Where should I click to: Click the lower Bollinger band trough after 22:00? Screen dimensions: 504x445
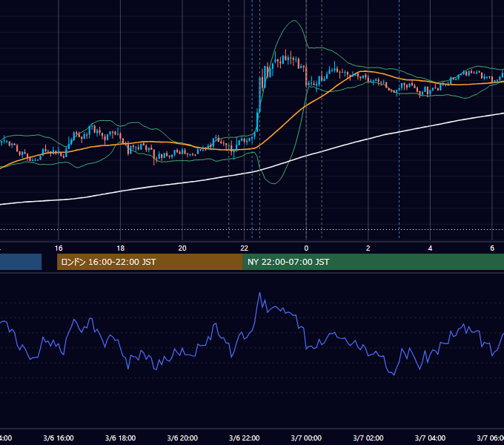[273, 183]
